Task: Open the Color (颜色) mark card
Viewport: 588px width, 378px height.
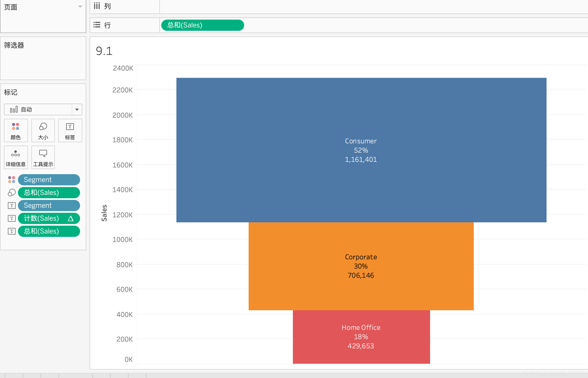Action: (x=16, y=130)
